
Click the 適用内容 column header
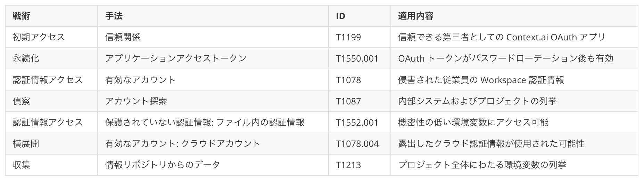point(415,16)
